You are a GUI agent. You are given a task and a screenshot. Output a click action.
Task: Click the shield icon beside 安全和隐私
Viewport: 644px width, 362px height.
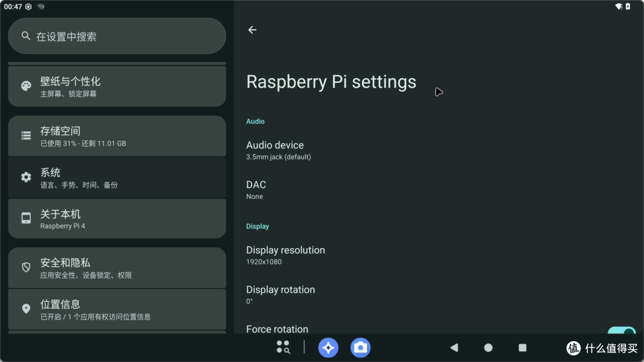coord(26,268)
